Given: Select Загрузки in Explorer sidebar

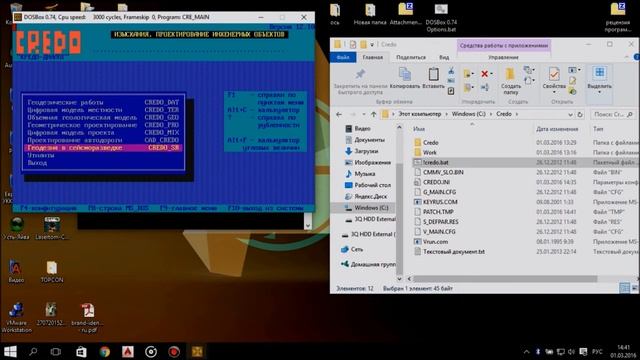Looking at the screenshot, I should [x=366, y=151].
